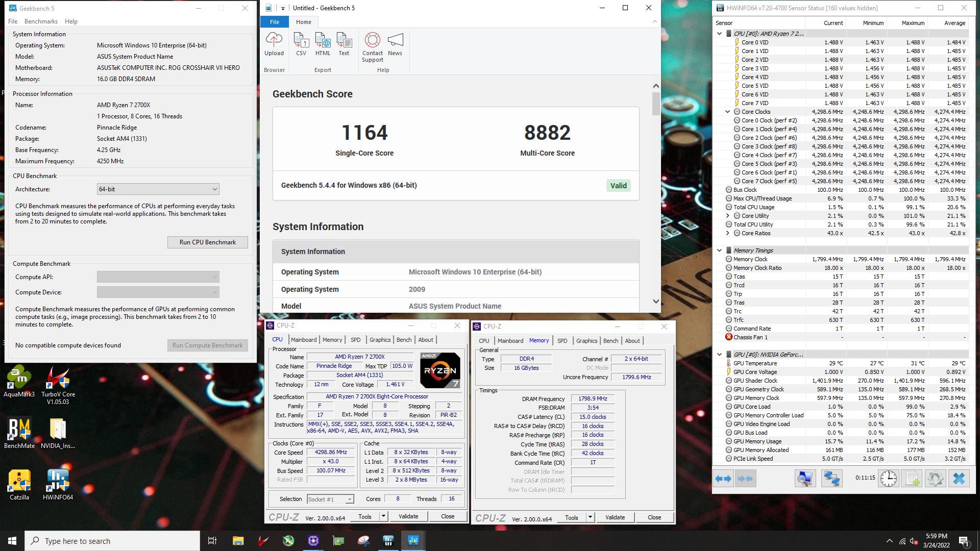Export results using the Text icon
The height and width of the screenshot is (551, 980).
[344, 44]
